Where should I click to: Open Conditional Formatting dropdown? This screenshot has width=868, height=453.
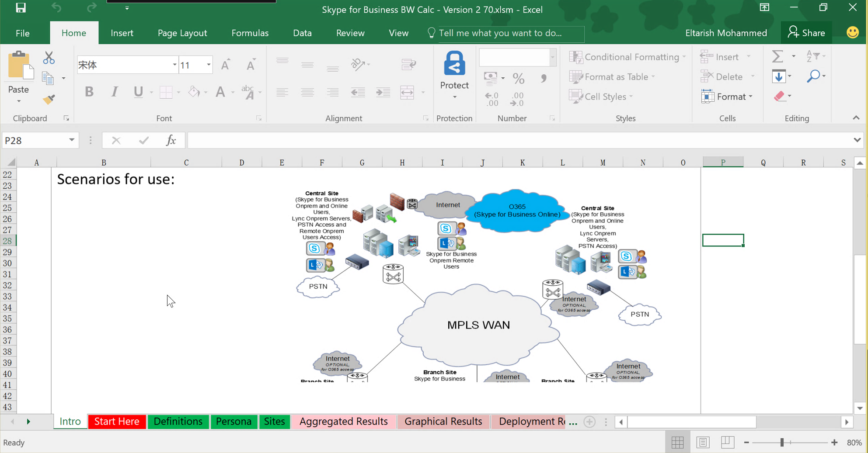627,57
